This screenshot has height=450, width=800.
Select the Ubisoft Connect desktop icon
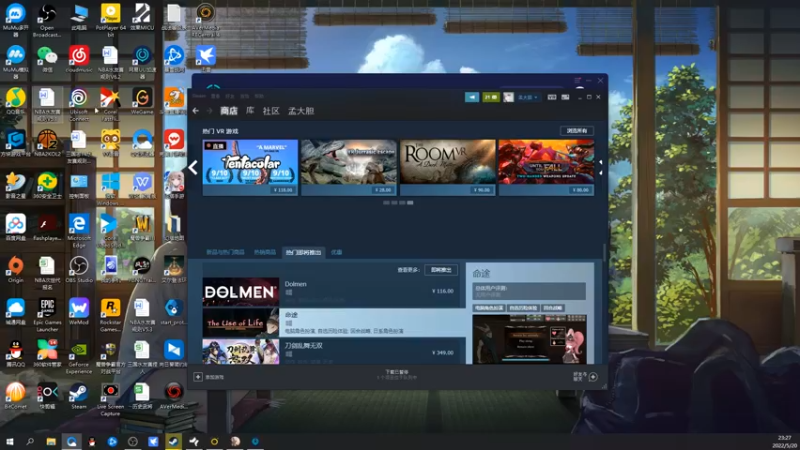coord(79,105)
